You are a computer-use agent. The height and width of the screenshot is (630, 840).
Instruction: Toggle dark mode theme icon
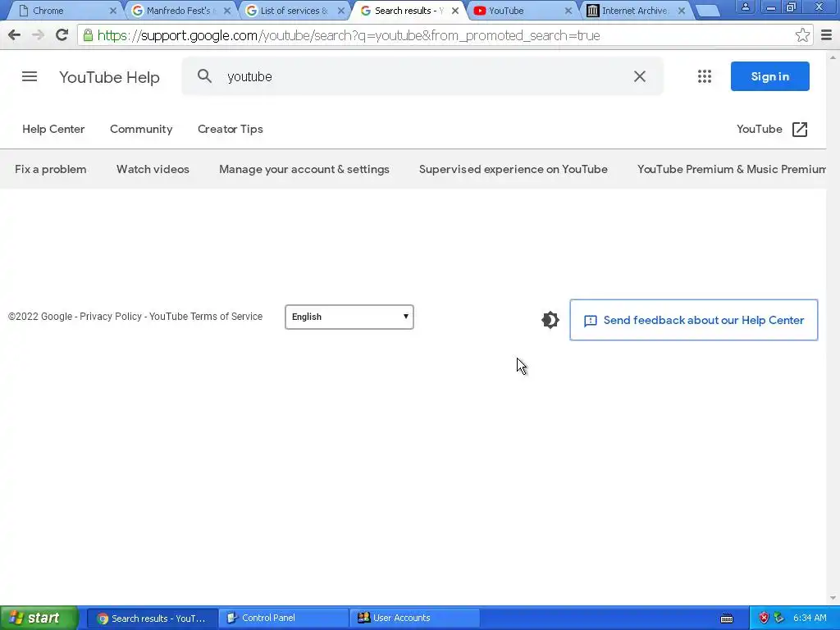click(550, 320)
